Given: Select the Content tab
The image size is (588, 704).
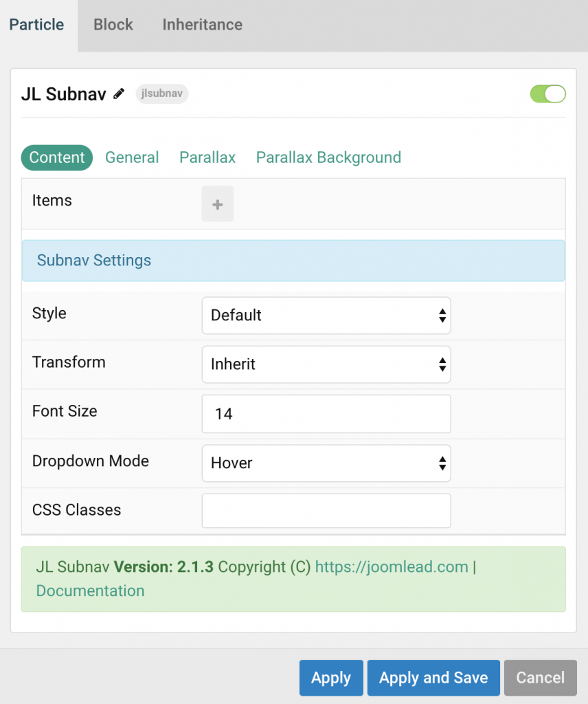Looking at the screenshot, I should click(56, 157).
